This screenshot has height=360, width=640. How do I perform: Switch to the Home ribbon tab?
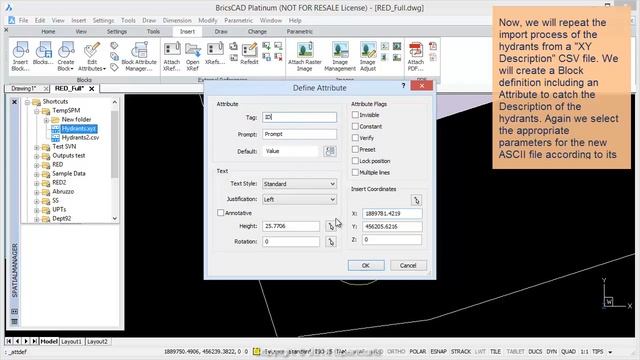tap(48, 31)
